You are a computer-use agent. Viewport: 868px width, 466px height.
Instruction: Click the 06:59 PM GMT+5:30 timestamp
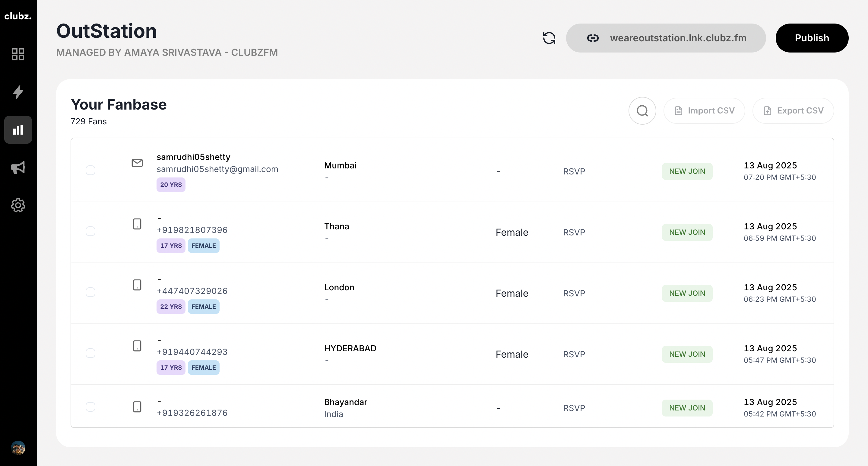click(780, 238)
